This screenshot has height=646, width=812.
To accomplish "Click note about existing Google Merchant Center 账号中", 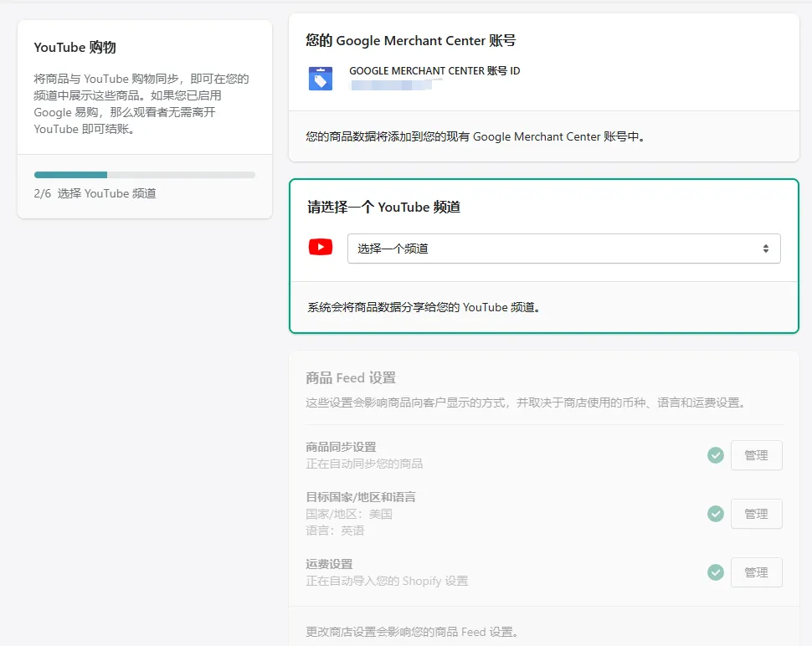I will click(x=475, y=136).
